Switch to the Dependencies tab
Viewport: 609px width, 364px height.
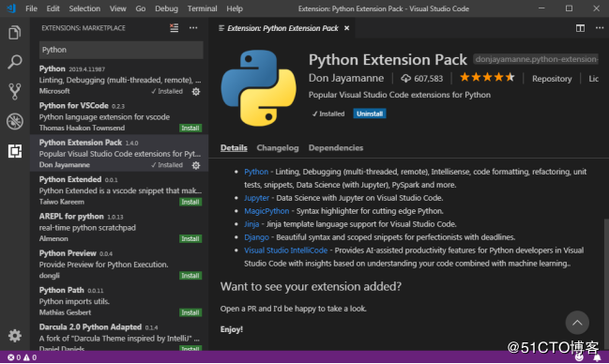click(x=336, y=148)
